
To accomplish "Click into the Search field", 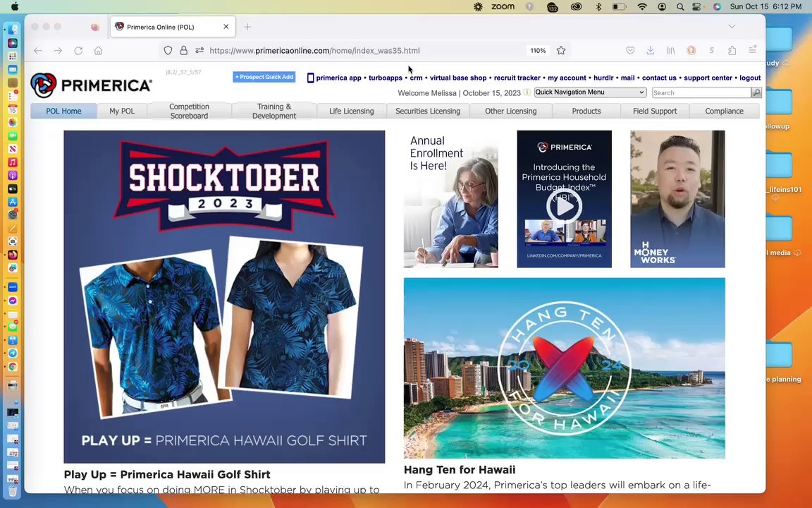I will click(x=701, y=93).
